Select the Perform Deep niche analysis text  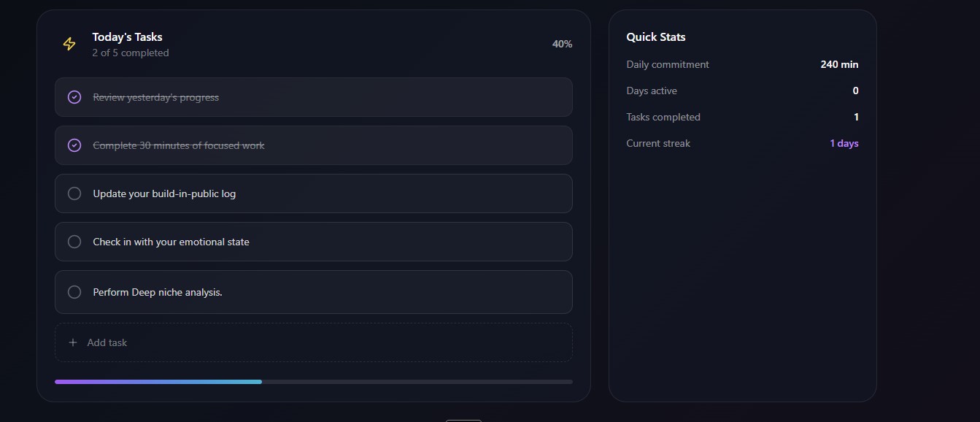coord(158,292)
